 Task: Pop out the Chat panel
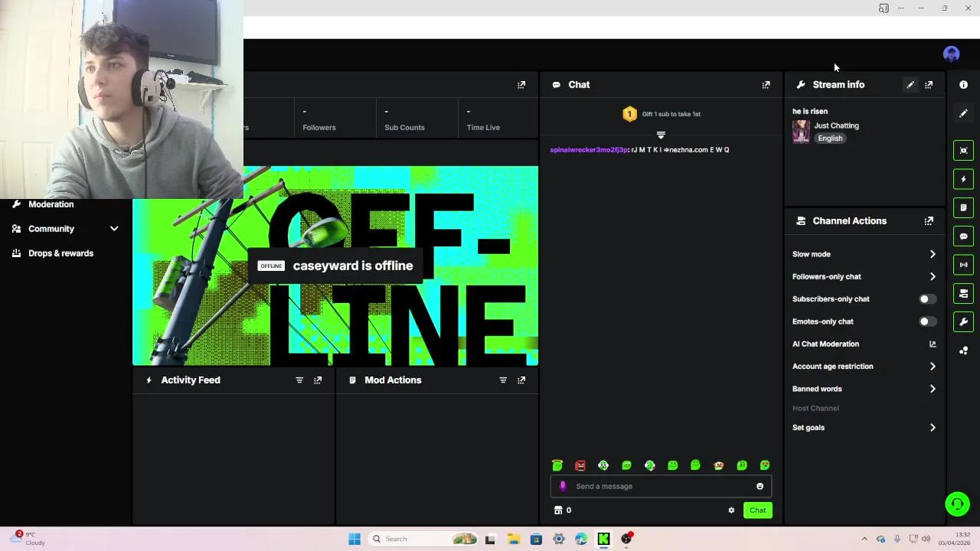766,85
